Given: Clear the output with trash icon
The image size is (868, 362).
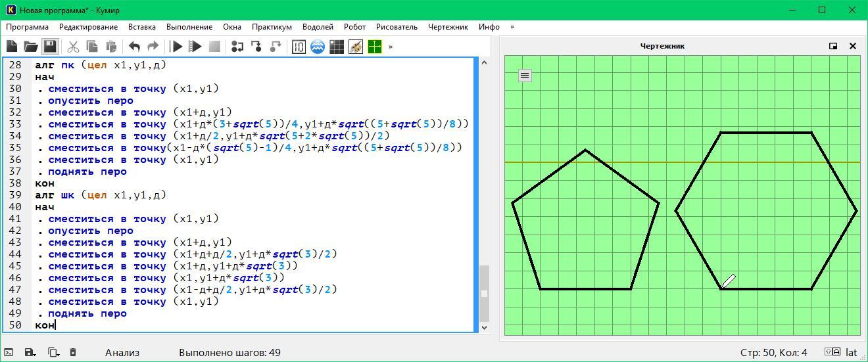Looking at the screenshot, I should point(73,353).
